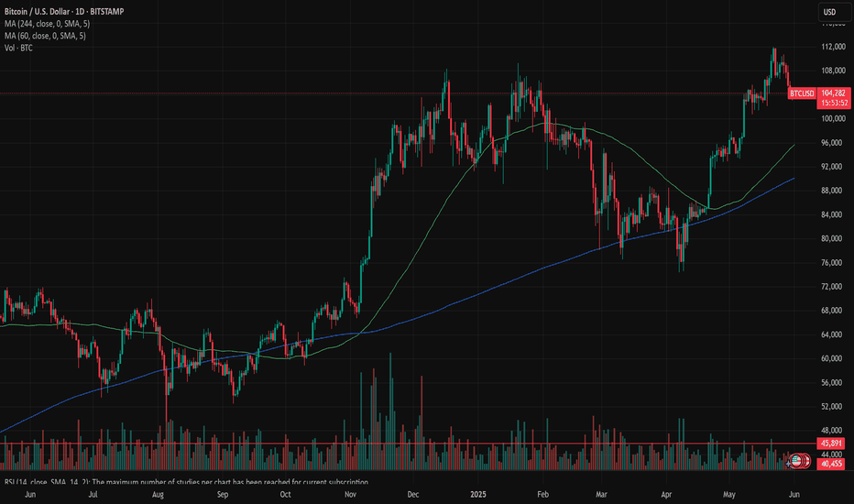Click the 68,000 price axis label
Viewport: 854px width, 504px height.
click(x=833, y=311)
